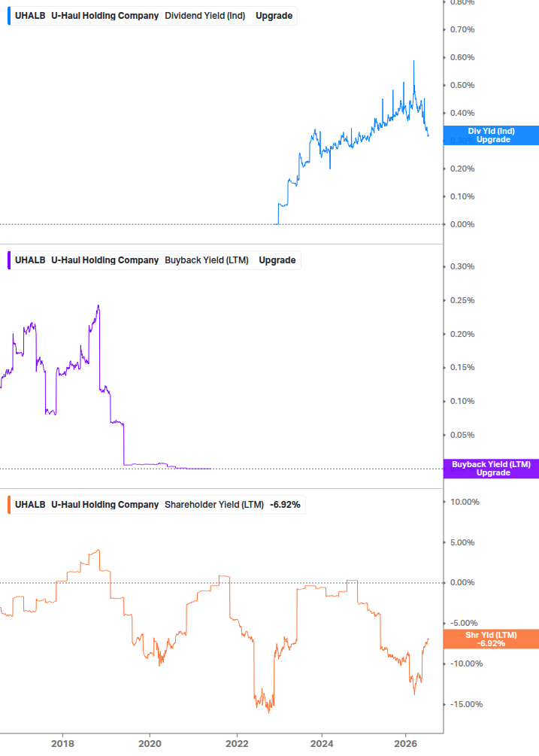Image resolution: width=539 pixels, height=756 pixels.
Task: Click the 2022 label on the time axis
Action: (x=238, y=744)
